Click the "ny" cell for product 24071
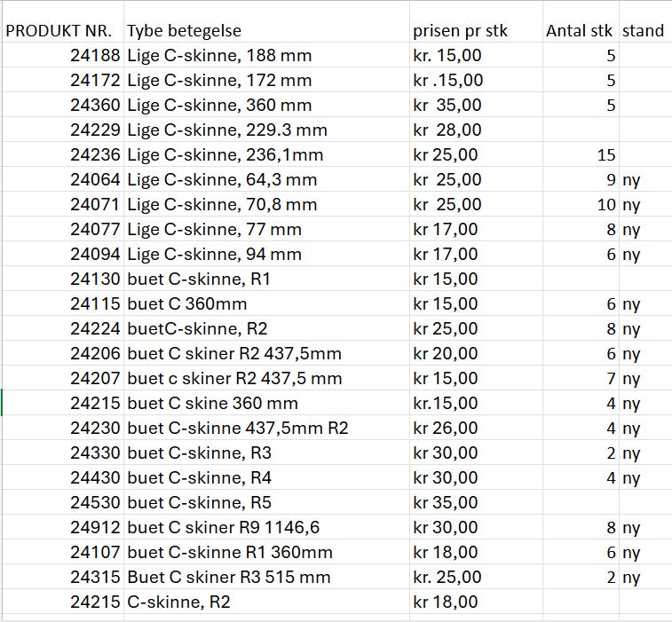The width and height of the screenshot is (672, 622). point(631,205)
